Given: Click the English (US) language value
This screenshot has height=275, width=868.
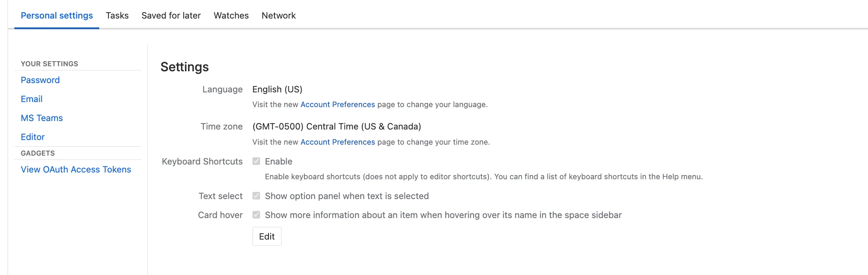Looking at the screenshot, I should click(277, 89).
